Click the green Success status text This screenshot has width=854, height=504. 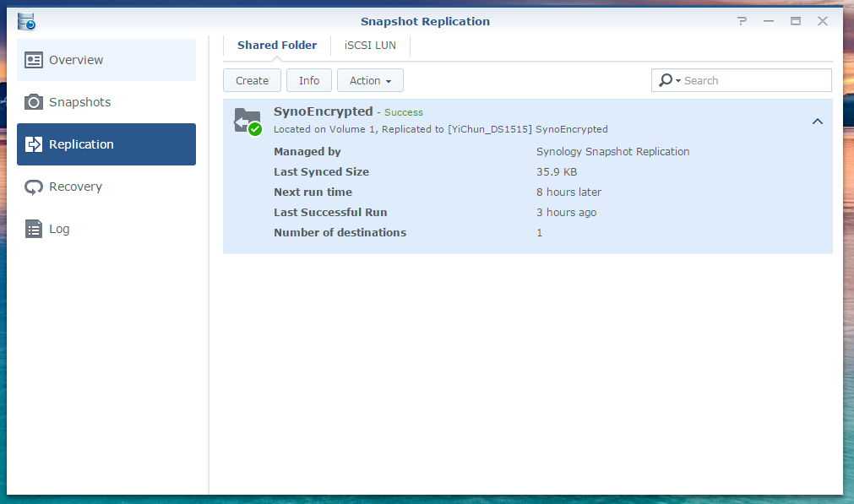click(x=404, y=112)
